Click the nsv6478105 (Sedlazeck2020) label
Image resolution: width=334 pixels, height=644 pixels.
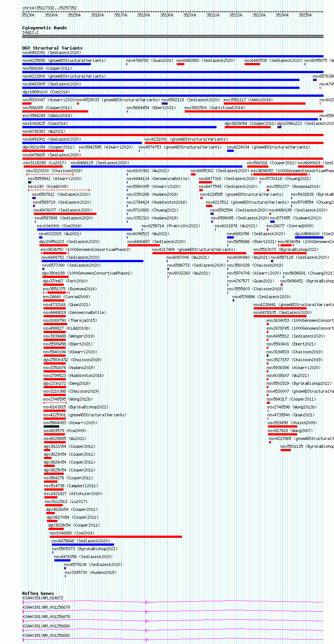coord(283,312)
